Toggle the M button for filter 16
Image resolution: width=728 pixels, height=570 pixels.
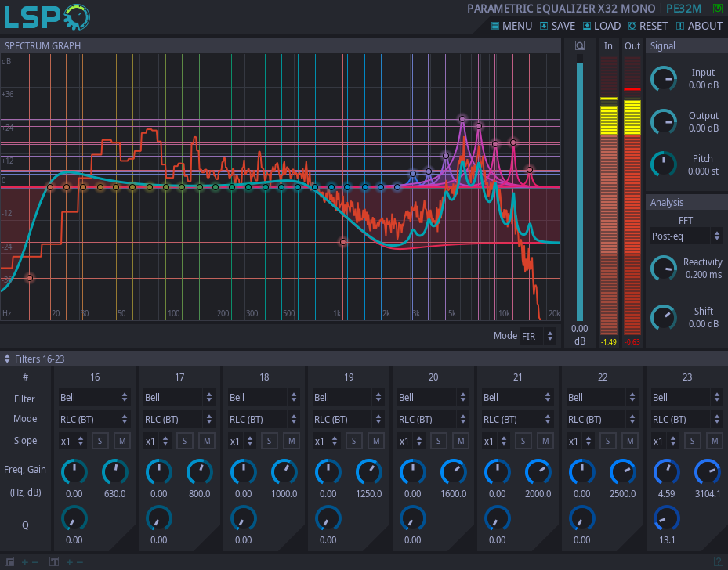[x=122, y=441]
